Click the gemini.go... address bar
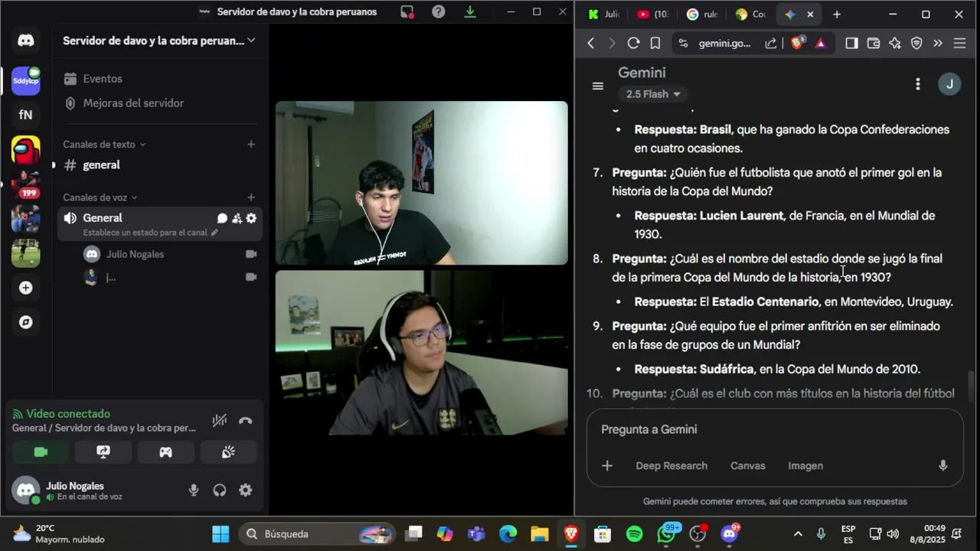 pyautogui.click(x=724, y=44)
